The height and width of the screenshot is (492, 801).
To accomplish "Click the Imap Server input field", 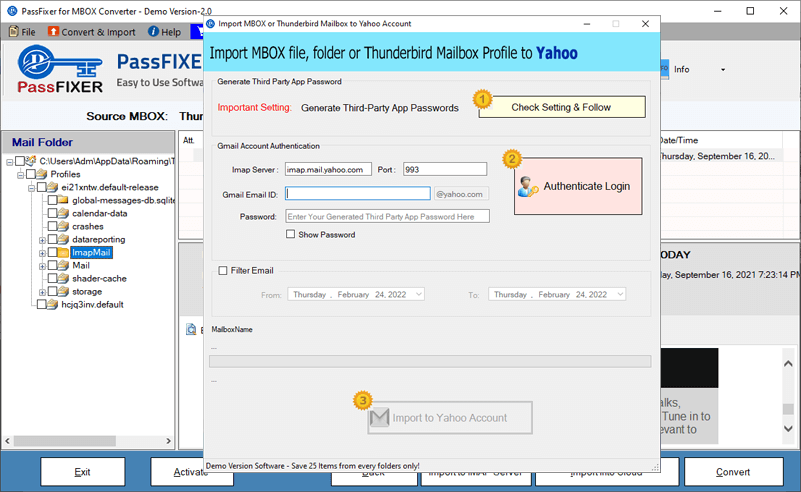I will pos(328,169).
